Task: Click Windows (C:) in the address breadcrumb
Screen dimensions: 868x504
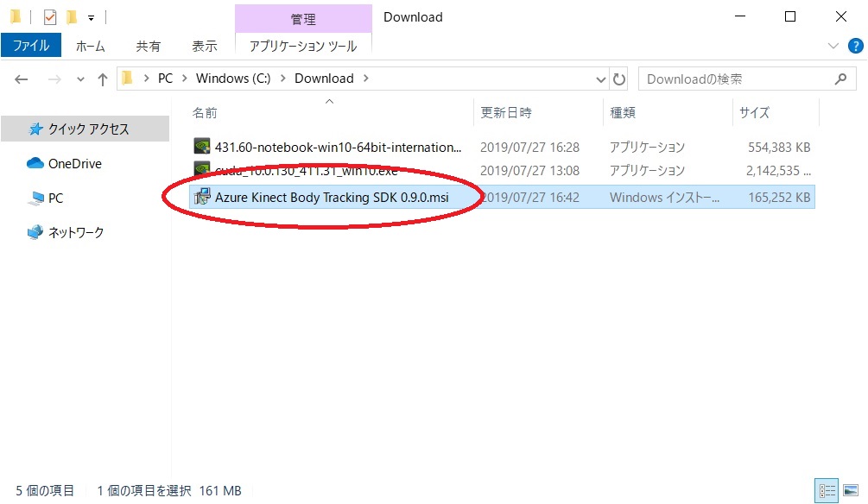Action: [x=233, y=79]
